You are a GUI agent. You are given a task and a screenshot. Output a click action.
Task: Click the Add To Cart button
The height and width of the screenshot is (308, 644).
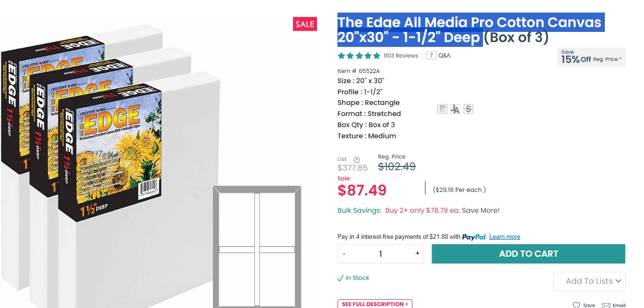(528, 254)
